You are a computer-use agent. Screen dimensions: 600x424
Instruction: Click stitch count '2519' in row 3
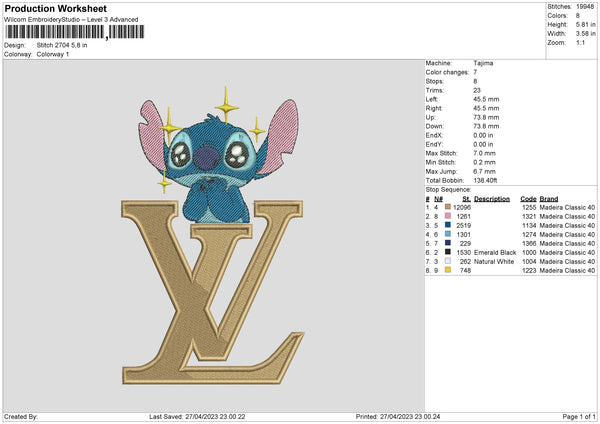point(463,225)
